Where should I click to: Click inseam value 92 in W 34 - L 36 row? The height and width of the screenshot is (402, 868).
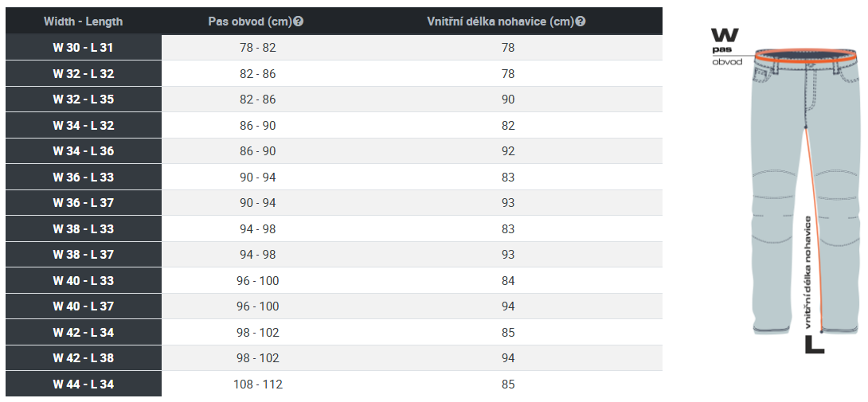coord(508,151)
